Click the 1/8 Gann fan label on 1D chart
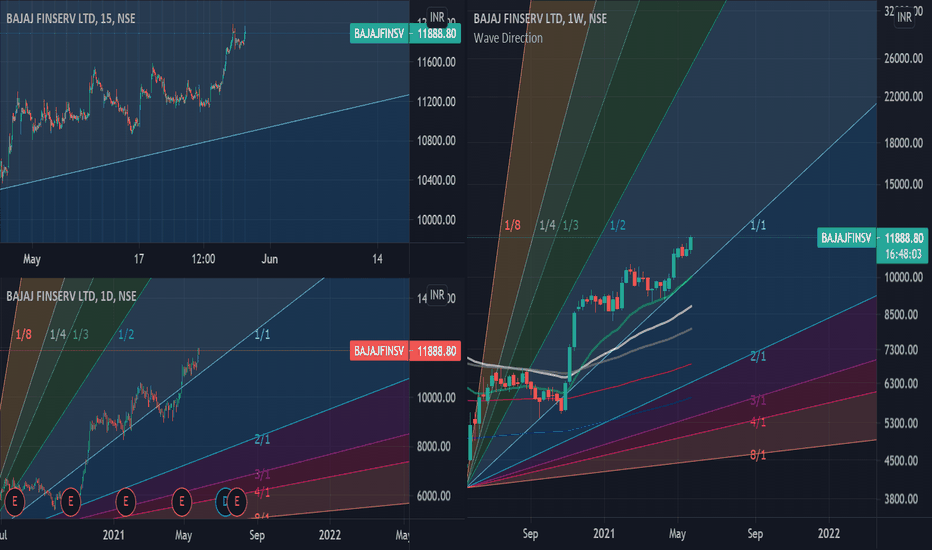Viewport: 932px width, 550px height. 23,335
